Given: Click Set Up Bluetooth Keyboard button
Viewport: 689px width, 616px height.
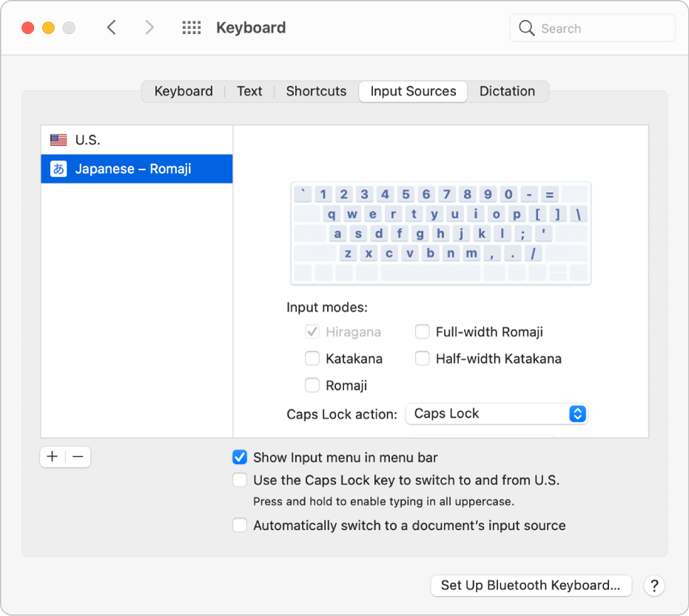Looking at the screenshot, I should pyautogui.click(x=531, y=586).
